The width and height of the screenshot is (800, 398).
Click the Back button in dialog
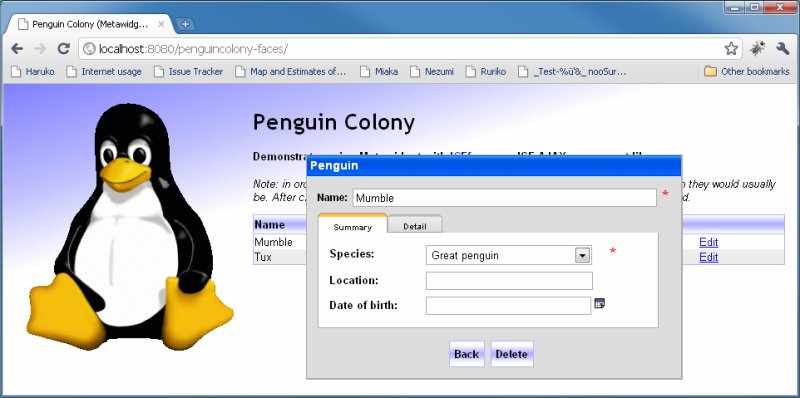pyautogui.click(x=466, y=354)
